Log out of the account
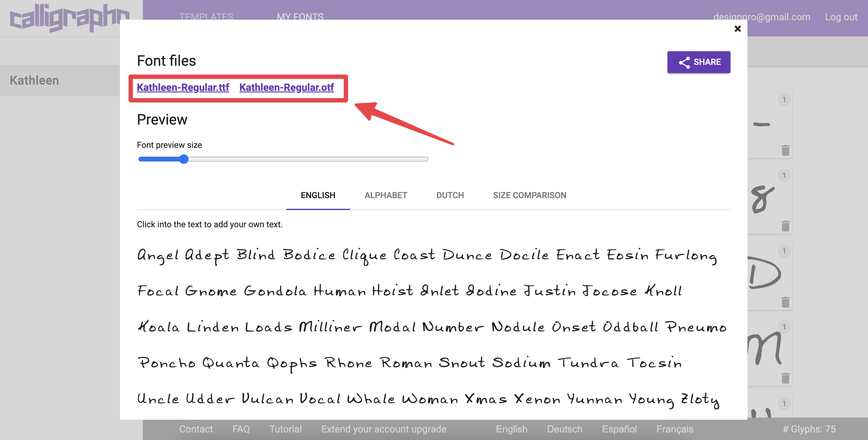This screenshot has width=868, height=440. [841, 17]
